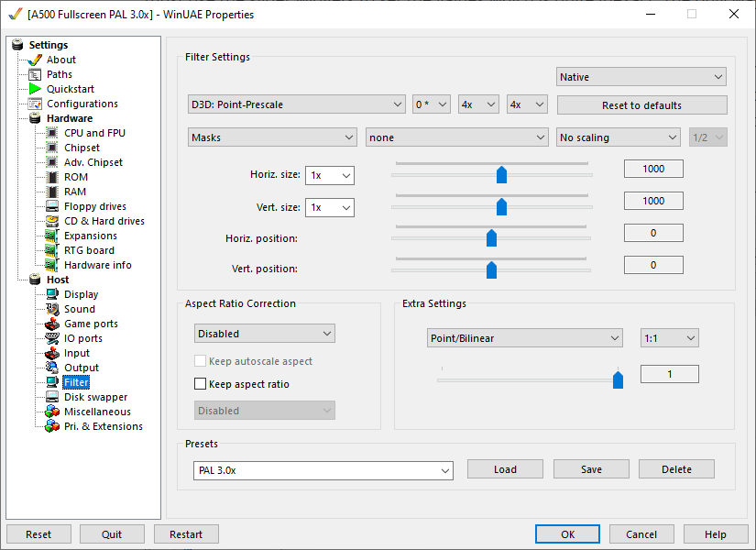
Task: Click the Load preset button
Action: point(505,469)
